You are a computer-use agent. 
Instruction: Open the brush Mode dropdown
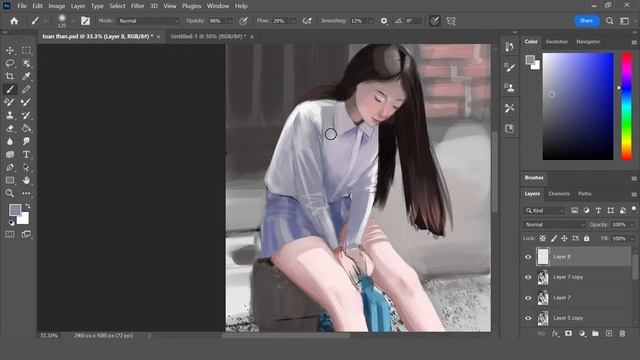(x=149, y=21)
